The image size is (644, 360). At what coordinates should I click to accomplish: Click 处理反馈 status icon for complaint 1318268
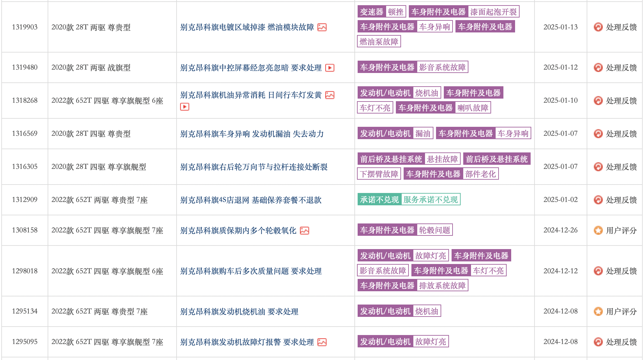tap(598, 101)
